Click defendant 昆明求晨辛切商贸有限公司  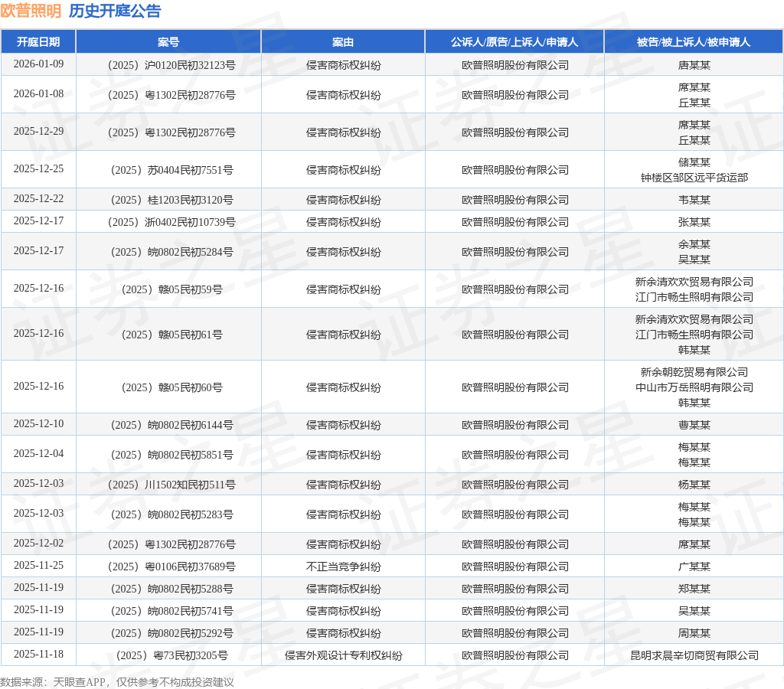point(694,655)
